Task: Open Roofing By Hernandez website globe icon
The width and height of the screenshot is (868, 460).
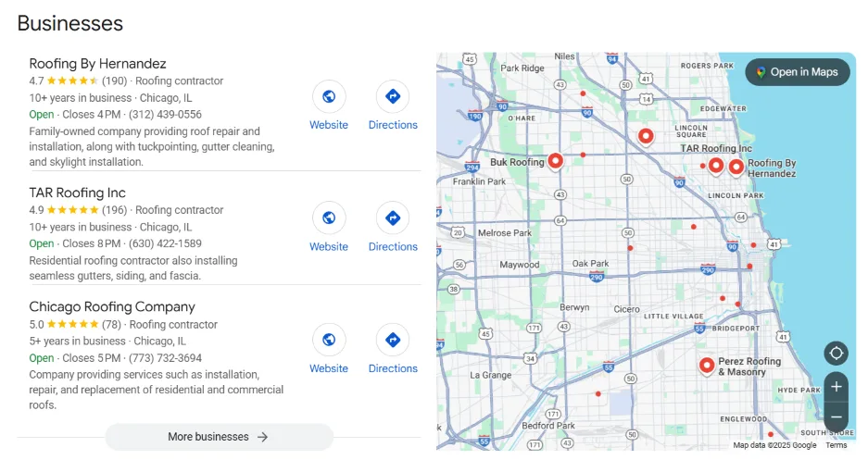Action: tap(329, 97)
